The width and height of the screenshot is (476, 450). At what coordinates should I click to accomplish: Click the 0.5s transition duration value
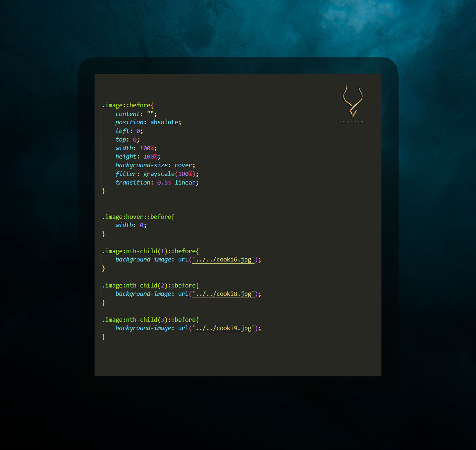(164, 182)
